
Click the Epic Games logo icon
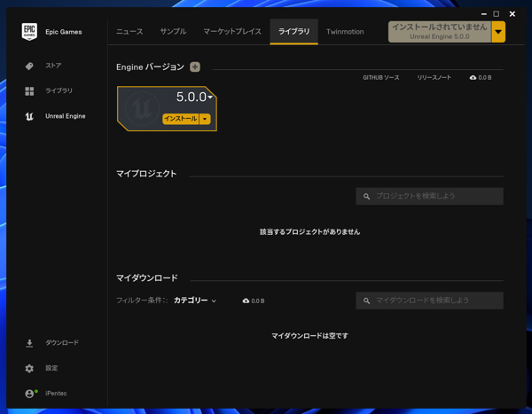click(x=29, y=32)
